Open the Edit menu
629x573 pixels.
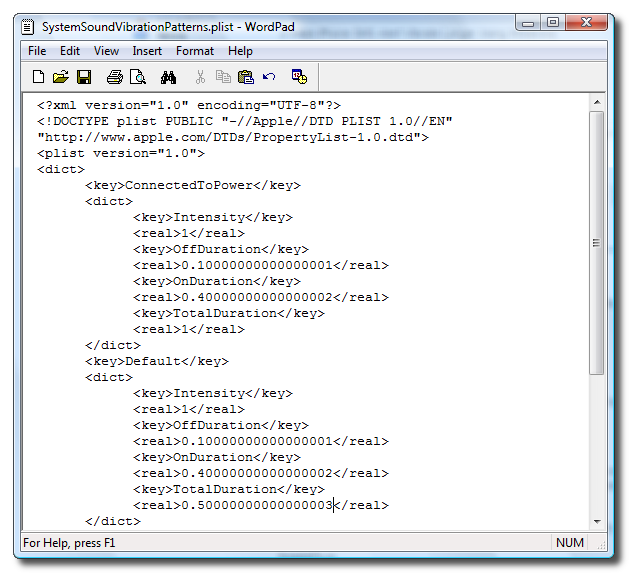(x=70, y=51)
